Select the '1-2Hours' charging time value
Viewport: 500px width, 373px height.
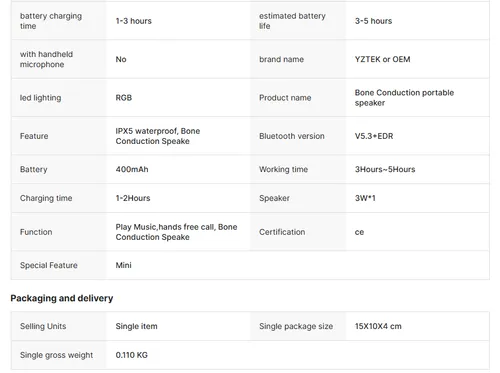(133, 198)
